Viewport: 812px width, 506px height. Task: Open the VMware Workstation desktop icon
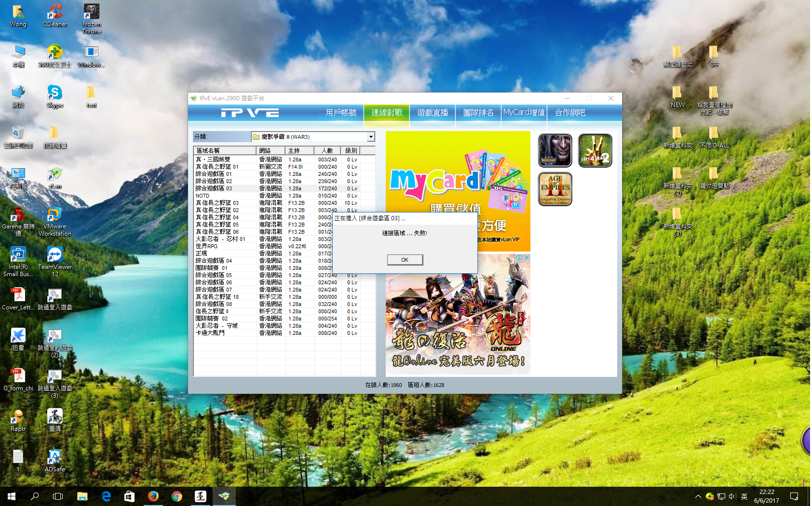click(x=54, y=222)
